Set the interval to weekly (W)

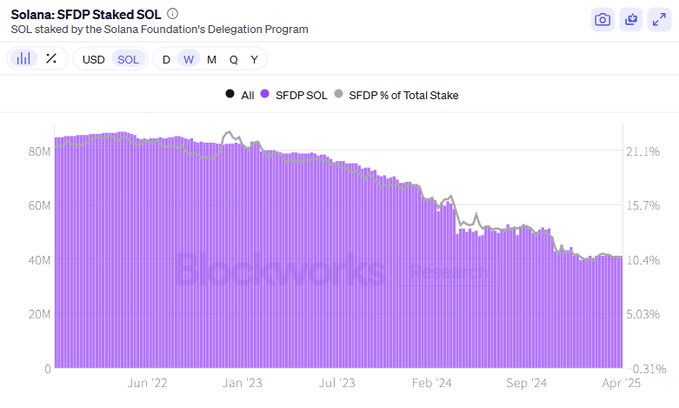pos(188,59)
